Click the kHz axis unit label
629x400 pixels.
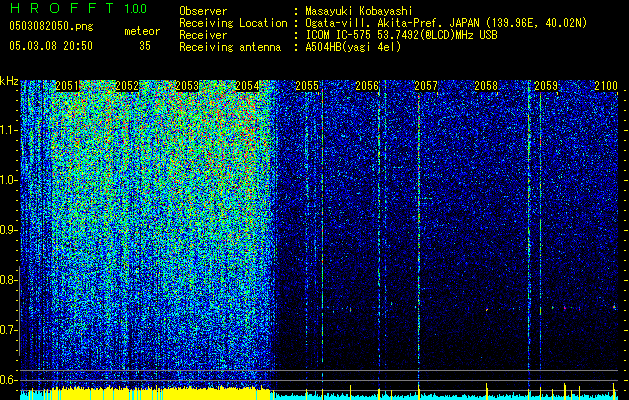[x=9, y=81]
